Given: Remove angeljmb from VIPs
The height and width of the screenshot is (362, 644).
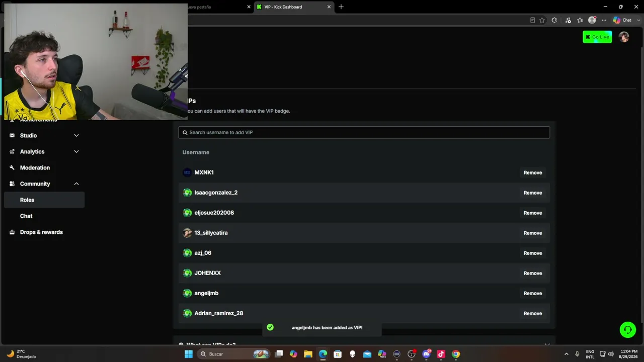Looking at the screenshot, I should [x=532, y=293].
